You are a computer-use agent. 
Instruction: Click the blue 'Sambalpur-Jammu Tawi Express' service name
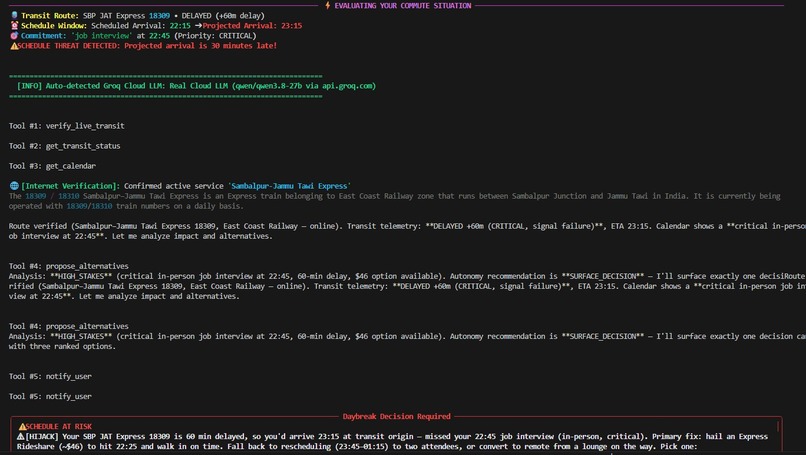[x=289, y=186]
